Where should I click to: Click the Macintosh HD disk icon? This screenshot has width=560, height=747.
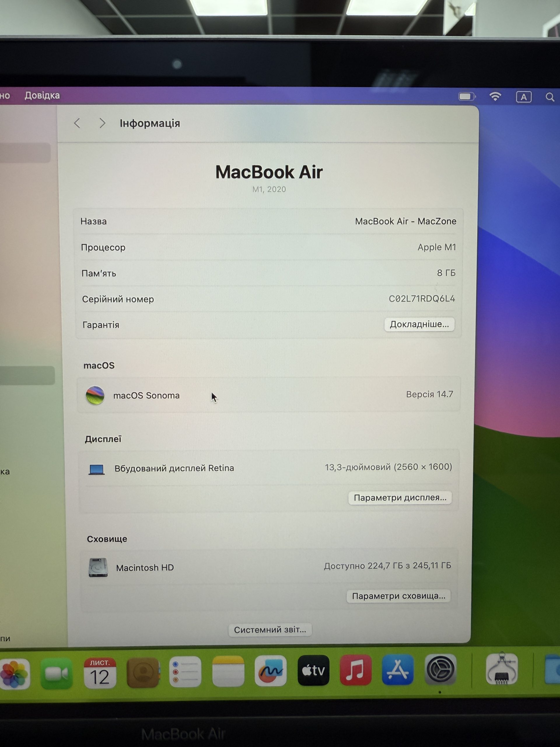[98, 567]
